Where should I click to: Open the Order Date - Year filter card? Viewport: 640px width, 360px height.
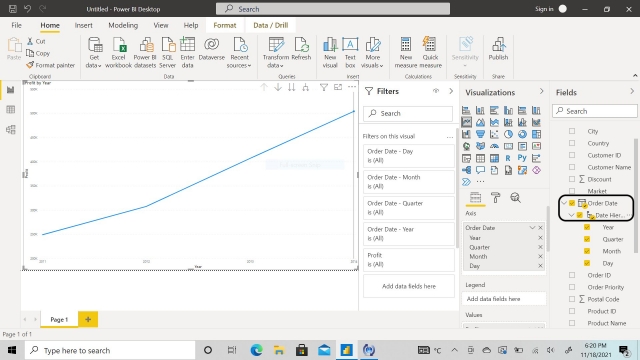(x=409, y=234)
